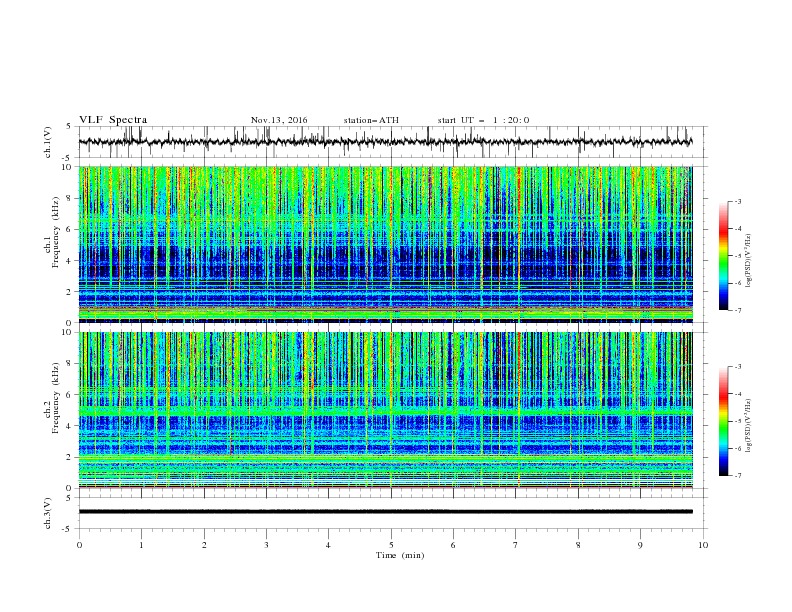Select the "start UT = 1 :20: 0" text

click(x=483, y=120)
